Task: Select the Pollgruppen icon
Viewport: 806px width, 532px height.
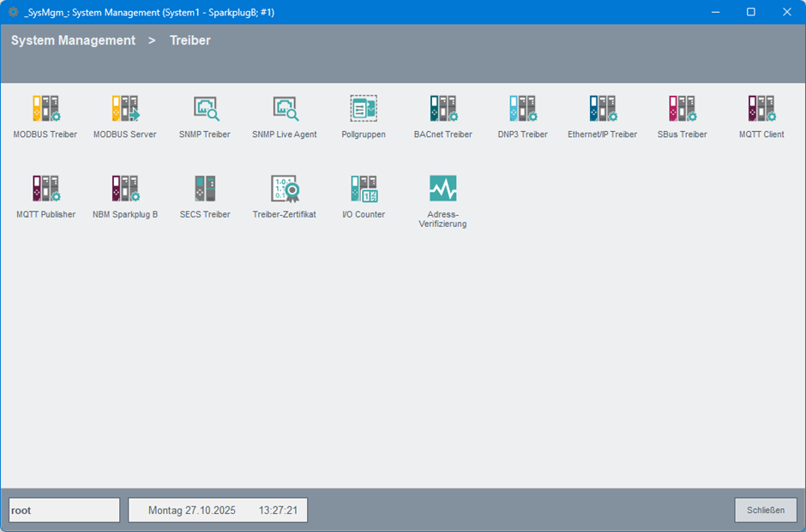Action: tap(364, 109)
